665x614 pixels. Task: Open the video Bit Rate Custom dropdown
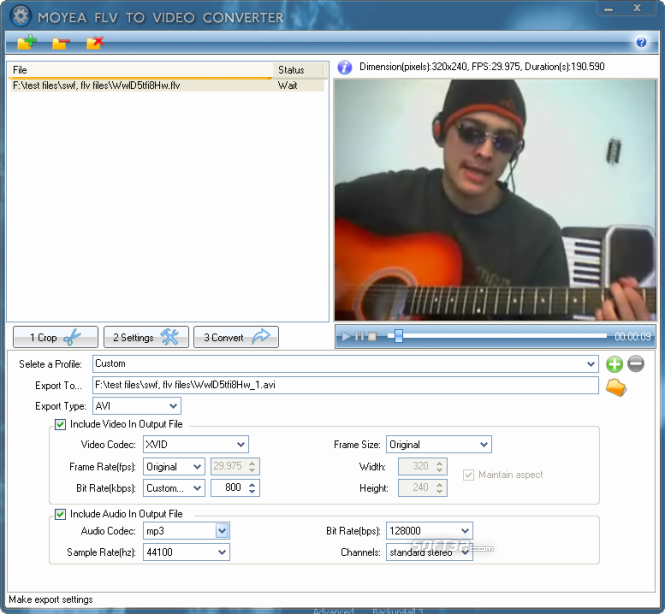pos(174,488)
